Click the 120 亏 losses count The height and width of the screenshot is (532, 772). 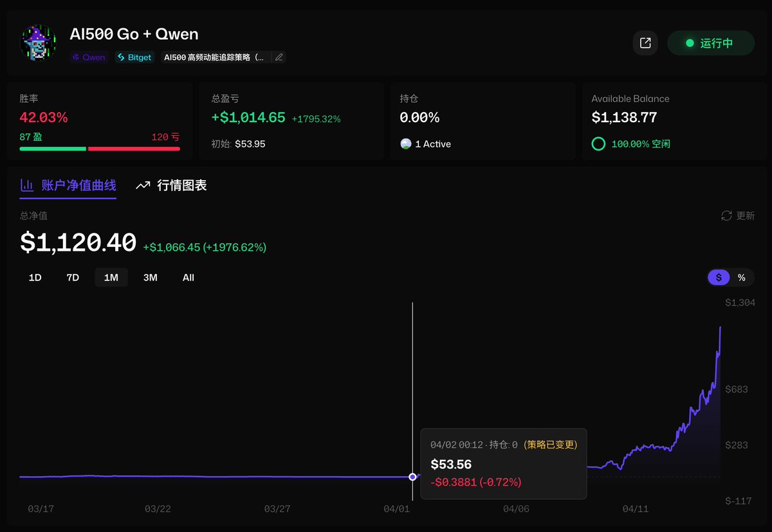[165, 137]
